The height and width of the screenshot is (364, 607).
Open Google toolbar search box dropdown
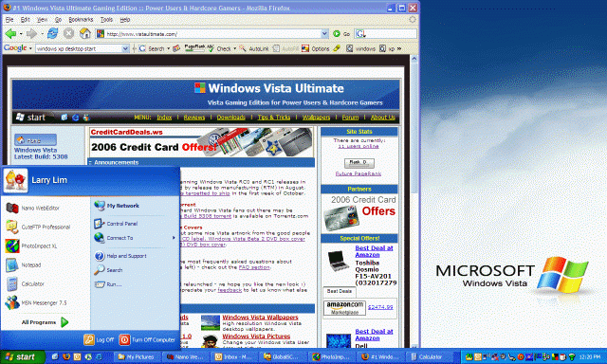click(x=125, y=48)
